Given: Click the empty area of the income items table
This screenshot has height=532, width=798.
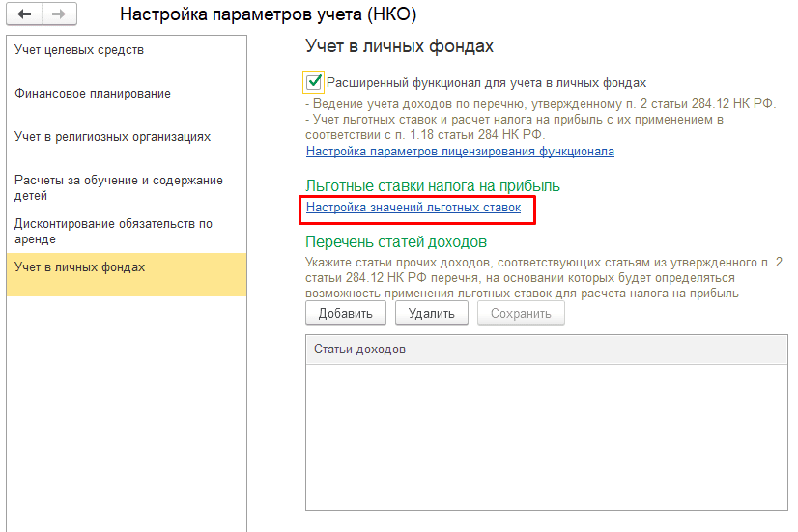Looking at the screenshot, I should point(546,434).
